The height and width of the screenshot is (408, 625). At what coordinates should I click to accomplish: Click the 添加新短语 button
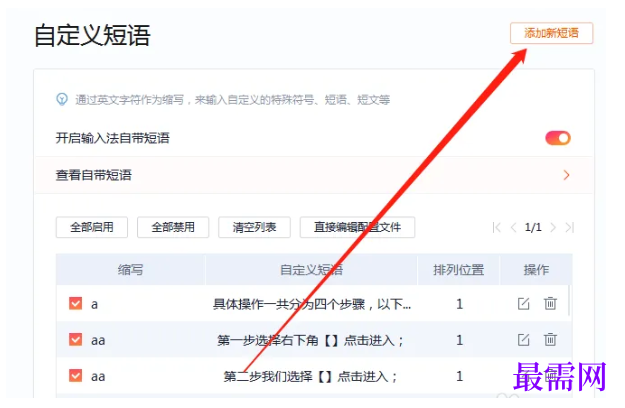pyautogui.click(x=551, y=33)
